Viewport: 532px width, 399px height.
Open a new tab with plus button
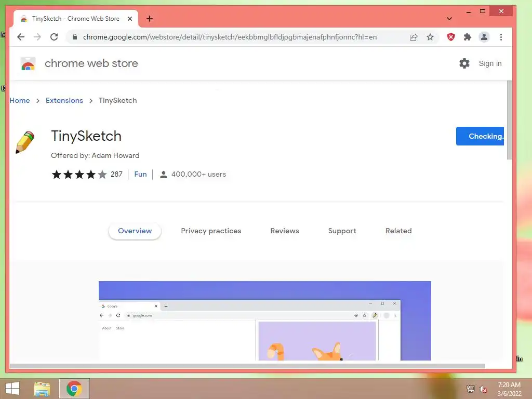pos(150,19)
